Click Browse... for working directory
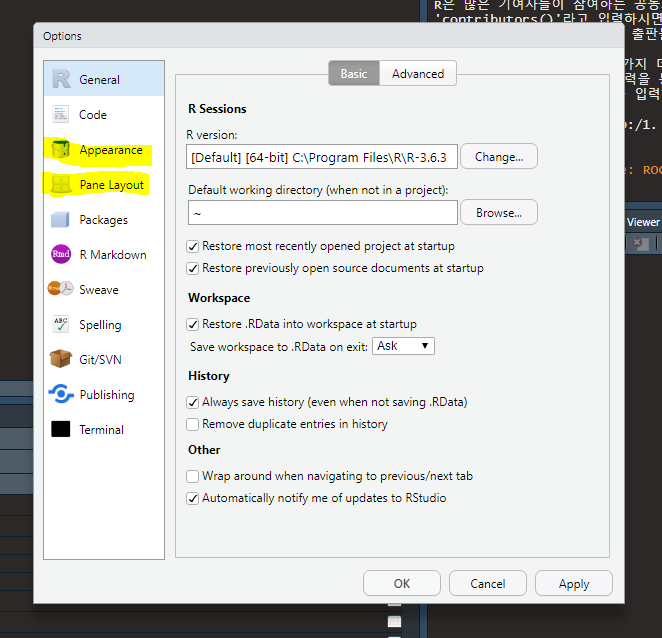Image resolution: width=662 pixels, height=638 pixels. 499,212
